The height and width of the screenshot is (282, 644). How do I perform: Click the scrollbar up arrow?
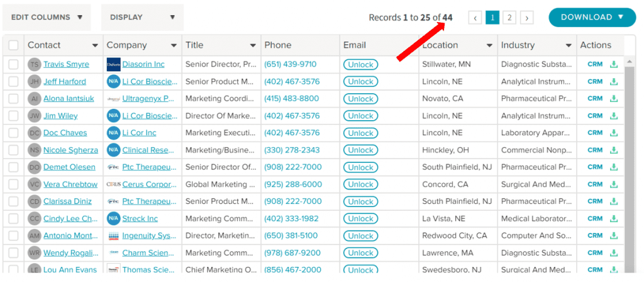click(x=630, y=62)
